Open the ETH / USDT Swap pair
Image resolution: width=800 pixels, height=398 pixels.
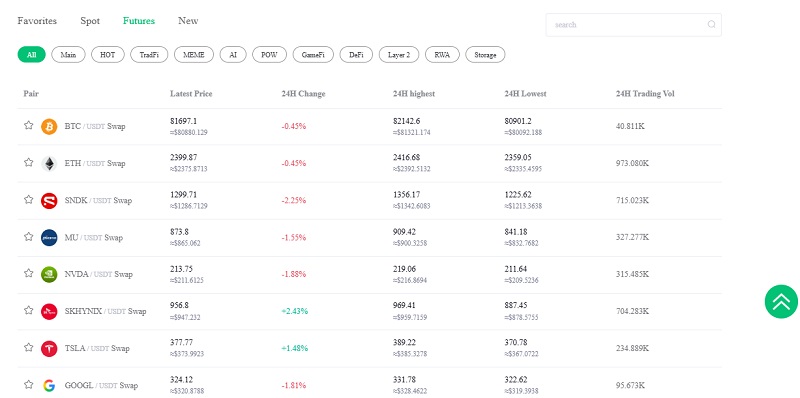point(95,163)
